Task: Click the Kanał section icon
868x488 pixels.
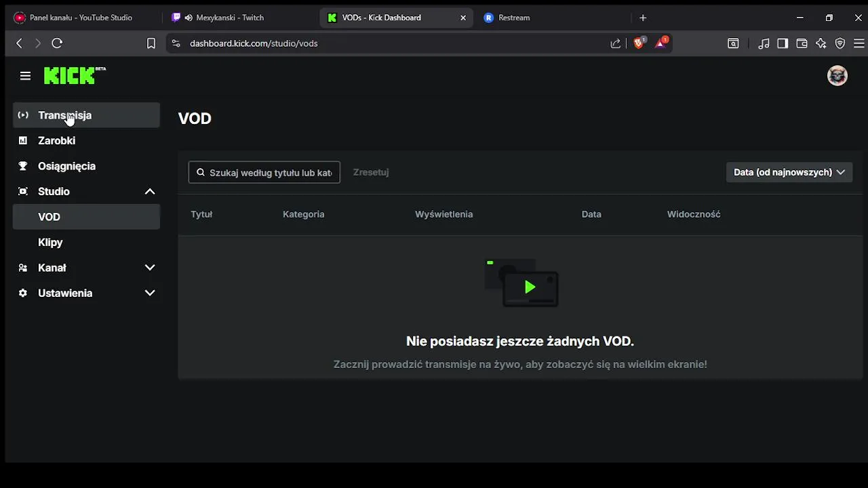Action: pyautogui.click(x=23, y=268)
